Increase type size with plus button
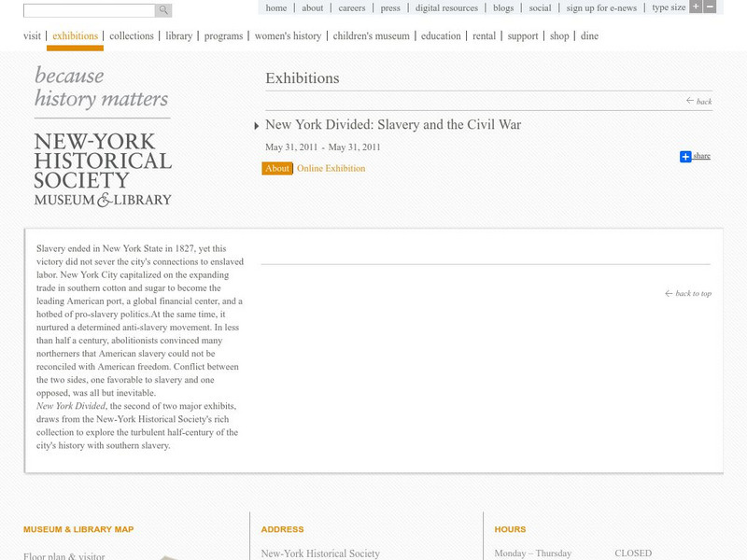Screen dimensions: 747x560 pyautogui.click(x=696, y=7)
